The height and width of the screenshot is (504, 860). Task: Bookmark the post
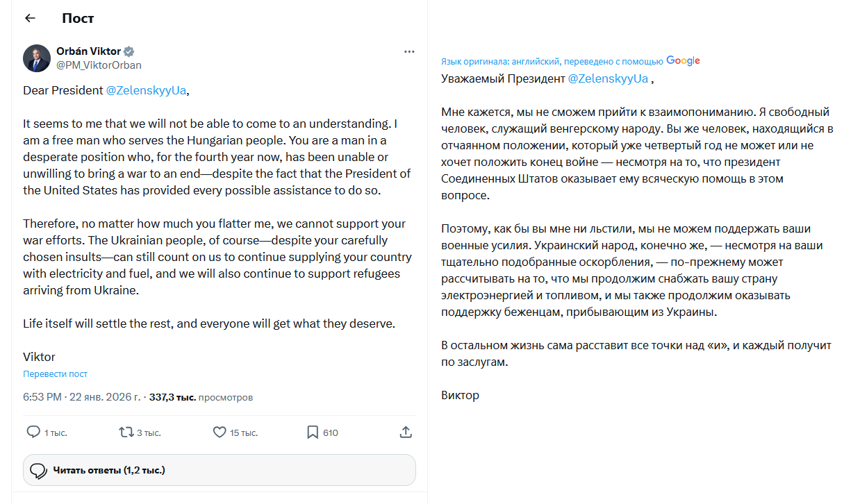click(313, 432)
